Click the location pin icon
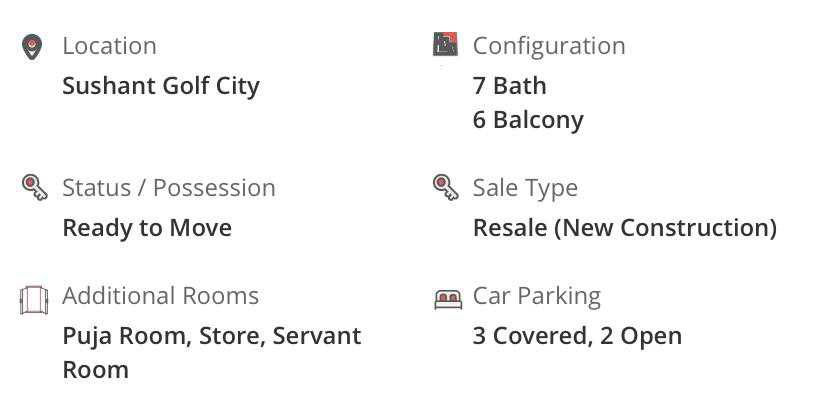This screenshot has height=405, width=828. click(33, 47)
